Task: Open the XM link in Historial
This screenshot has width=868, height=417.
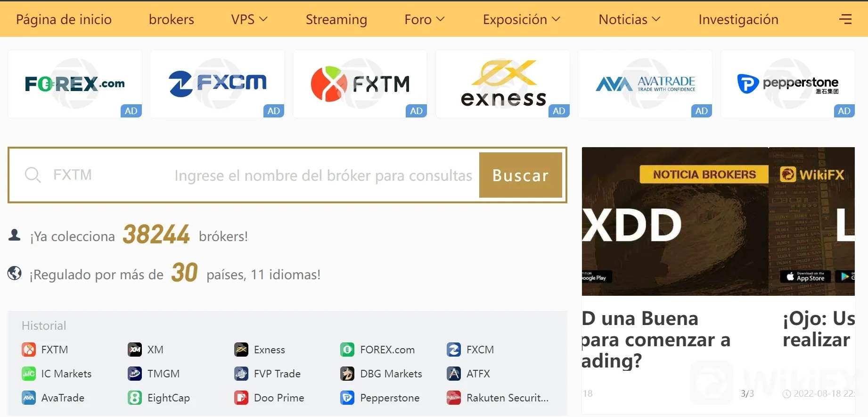Action: (x=156, y=350)
